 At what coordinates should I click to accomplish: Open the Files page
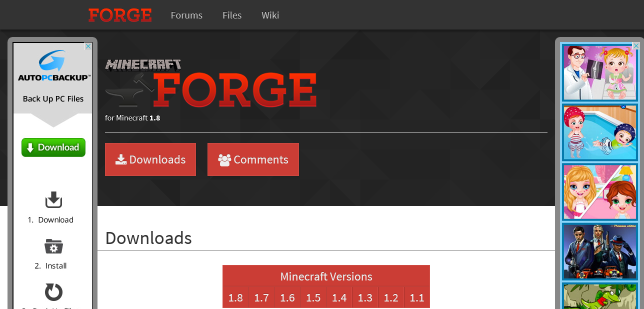pyautogui.click(x=232, y=15)
